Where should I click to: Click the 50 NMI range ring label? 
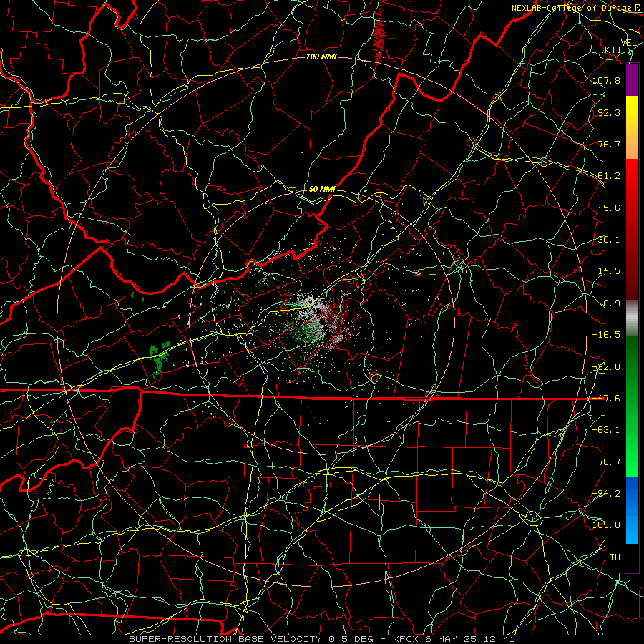coord(322,189)
